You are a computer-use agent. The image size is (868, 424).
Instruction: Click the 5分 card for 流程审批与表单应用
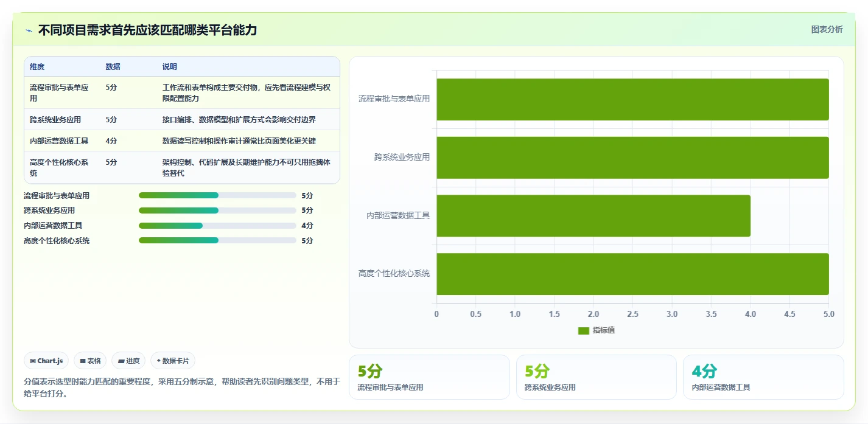(429, 377)
